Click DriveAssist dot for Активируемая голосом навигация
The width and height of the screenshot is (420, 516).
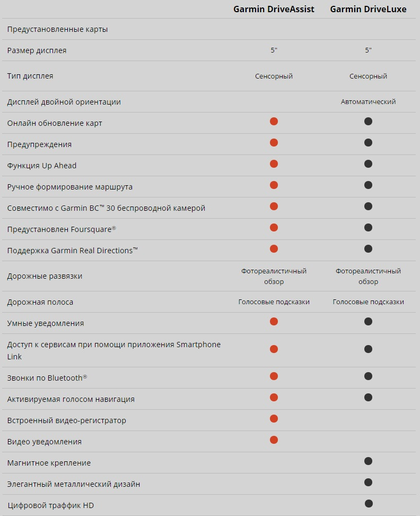pos(274,398)
